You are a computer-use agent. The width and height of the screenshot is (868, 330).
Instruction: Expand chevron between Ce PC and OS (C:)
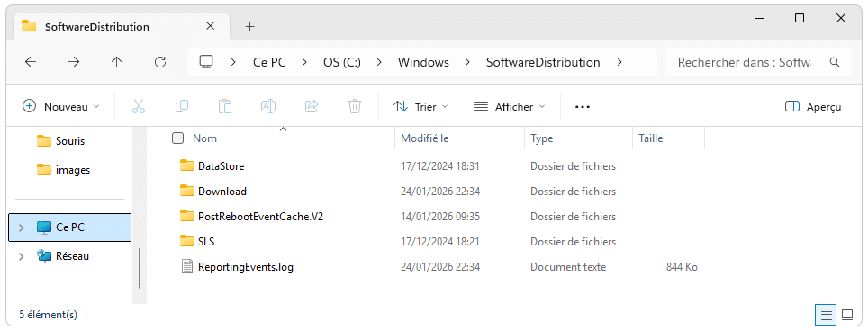point(304,62)
